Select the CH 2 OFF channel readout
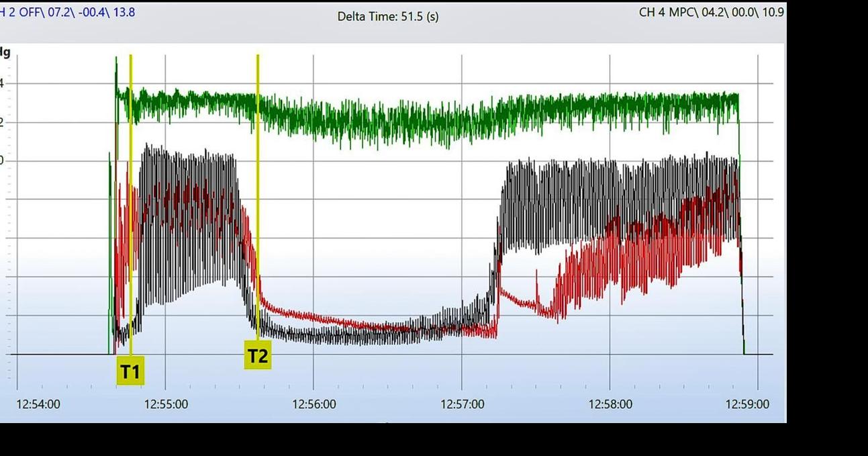The image size is (868, 456). pyautogui.click(x=67, y=12)
